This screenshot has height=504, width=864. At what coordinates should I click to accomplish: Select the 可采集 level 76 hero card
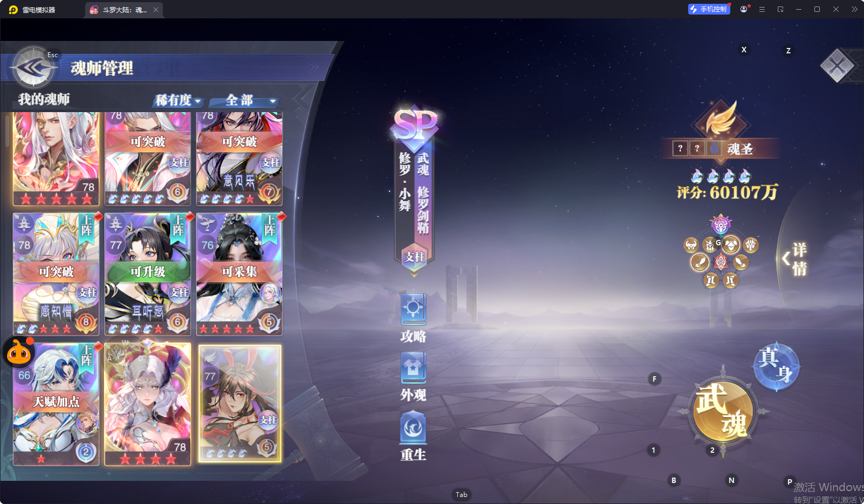pyautogui.click(x=239, y=274)
